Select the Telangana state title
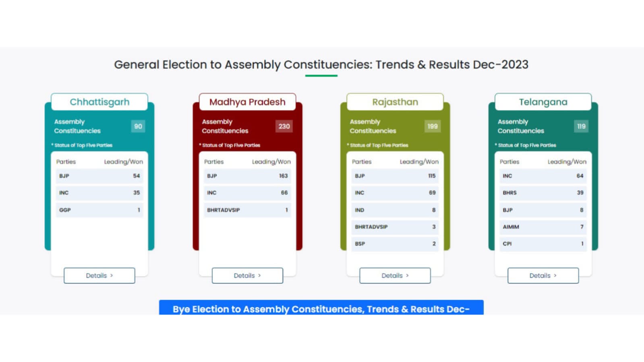Viewport: 644px width, 362px height. (543, 102)
